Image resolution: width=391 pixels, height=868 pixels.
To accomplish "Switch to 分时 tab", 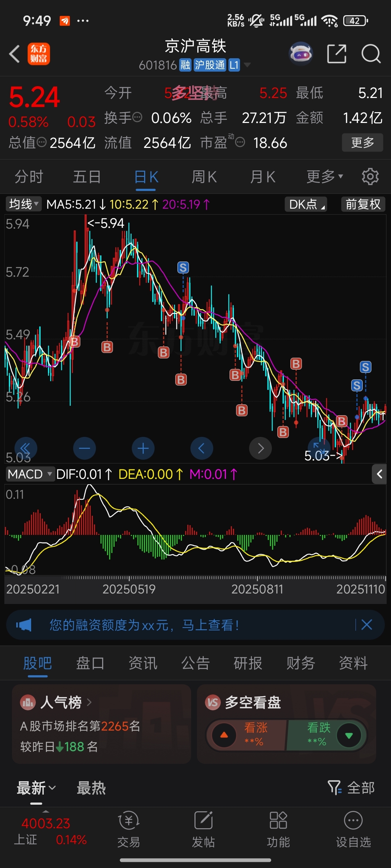I will pos(29,176).
